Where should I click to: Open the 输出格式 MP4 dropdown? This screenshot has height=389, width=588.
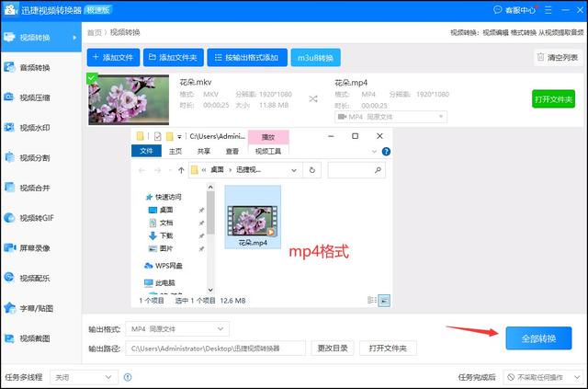[177, 329]
